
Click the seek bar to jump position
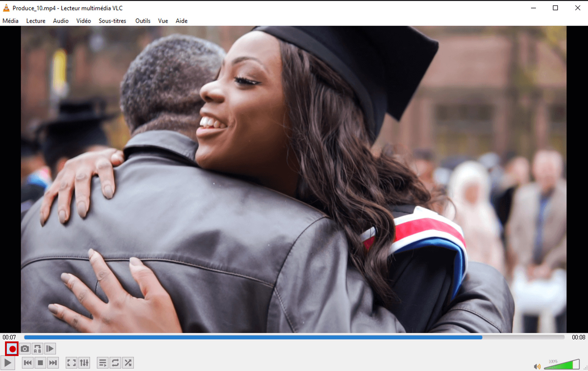(285, 337)
